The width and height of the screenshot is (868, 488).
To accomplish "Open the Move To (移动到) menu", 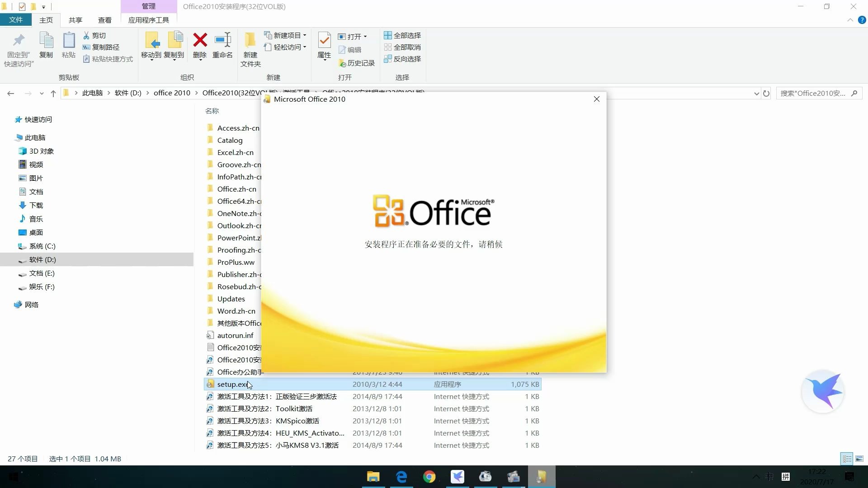I will pos(151,46).
